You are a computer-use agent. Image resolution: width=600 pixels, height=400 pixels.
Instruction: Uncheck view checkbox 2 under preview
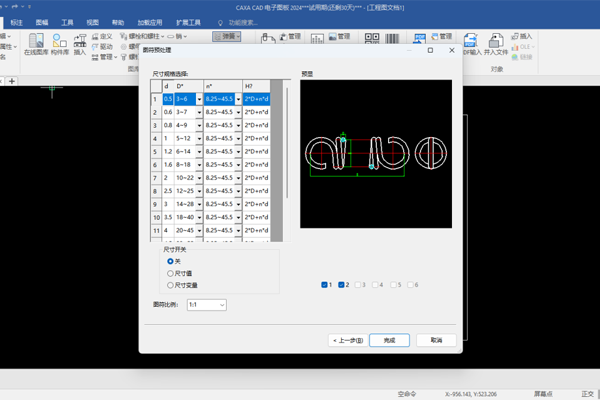click(x=341, y=285)
